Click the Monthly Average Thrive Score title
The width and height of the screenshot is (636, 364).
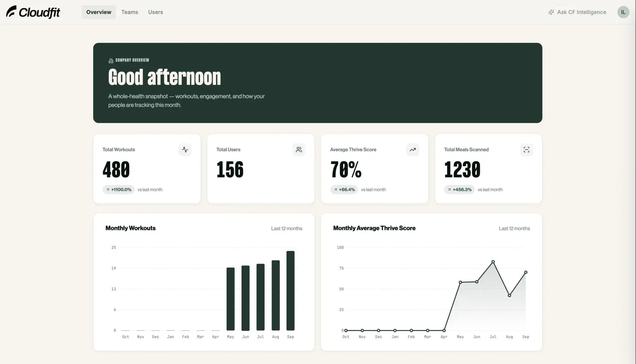click(x=374, y=228)
